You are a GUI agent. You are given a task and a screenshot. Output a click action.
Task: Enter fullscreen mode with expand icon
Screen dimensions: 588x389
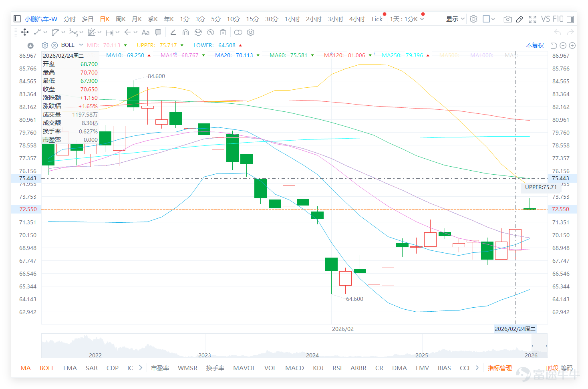533,19
